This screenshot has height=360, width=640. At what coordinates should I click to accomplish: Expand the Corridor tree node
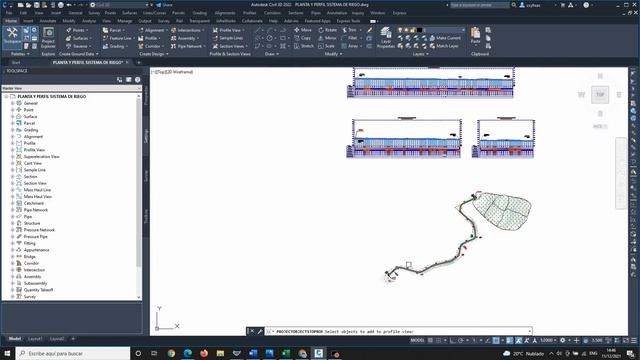tap(13, 263)
